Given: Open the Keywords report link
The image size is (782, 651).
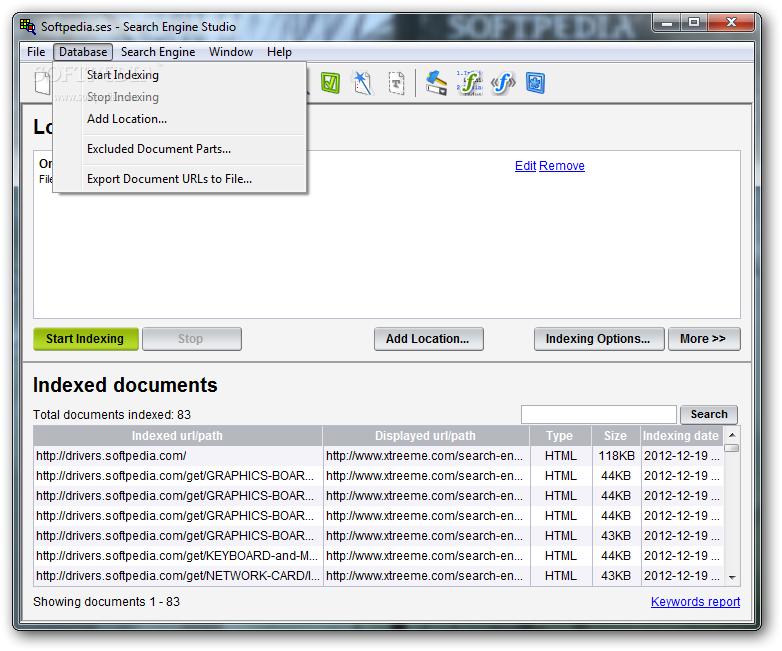Looking at the screenshot, I should coord(695,602).
